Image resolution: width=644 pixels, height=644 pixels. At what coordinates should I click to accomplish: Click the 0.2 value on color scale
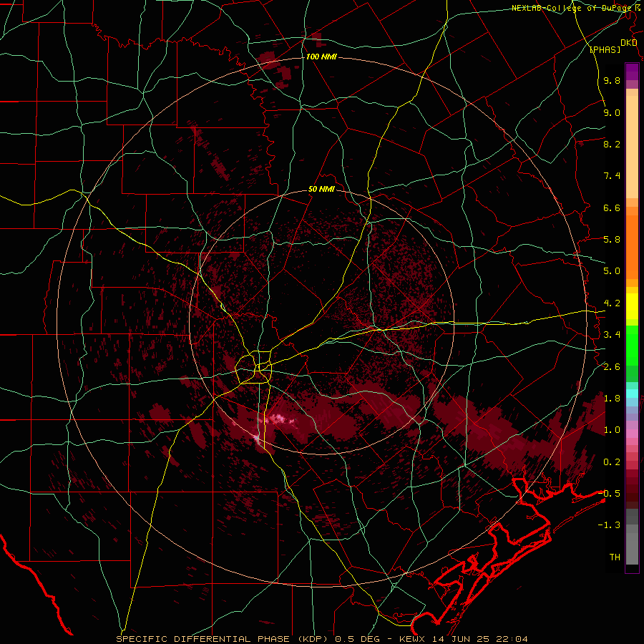point(612,462)
